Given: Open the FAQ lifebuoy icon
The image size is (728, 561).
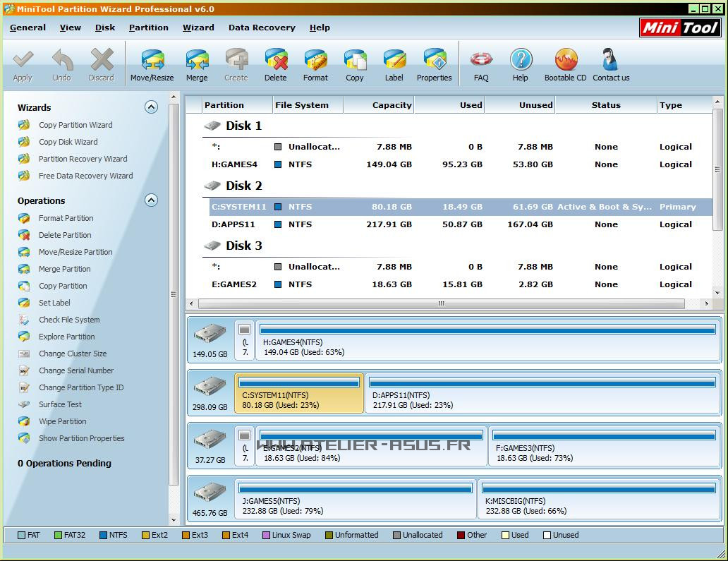Looking at the screenshot, I should 481,65.
